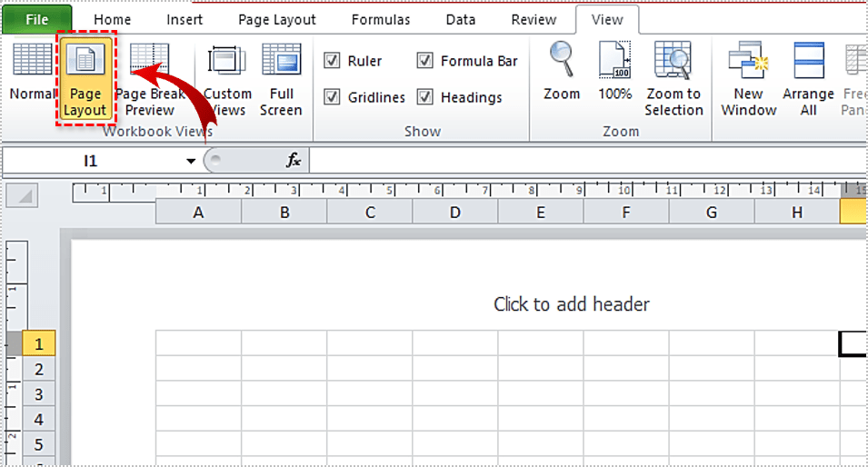Viewport: 868px width, 467px height.
Task: Toggle the Ruler checkbox
Action: click(x=333, y=61)
